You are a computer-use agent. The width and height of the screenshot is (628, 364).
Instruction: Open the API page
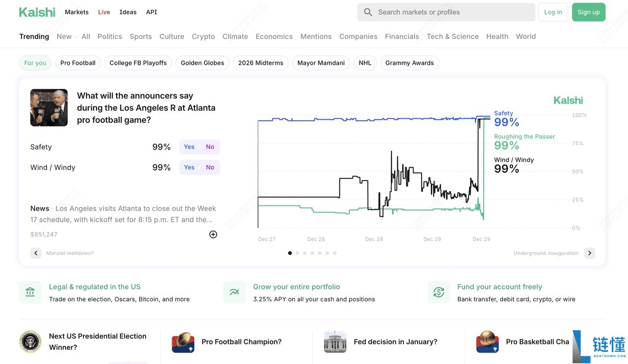(x=152, y=12)
